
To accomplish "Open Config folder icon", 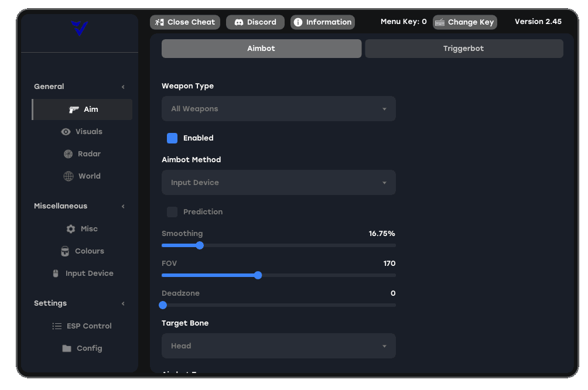I will [67, 348].
